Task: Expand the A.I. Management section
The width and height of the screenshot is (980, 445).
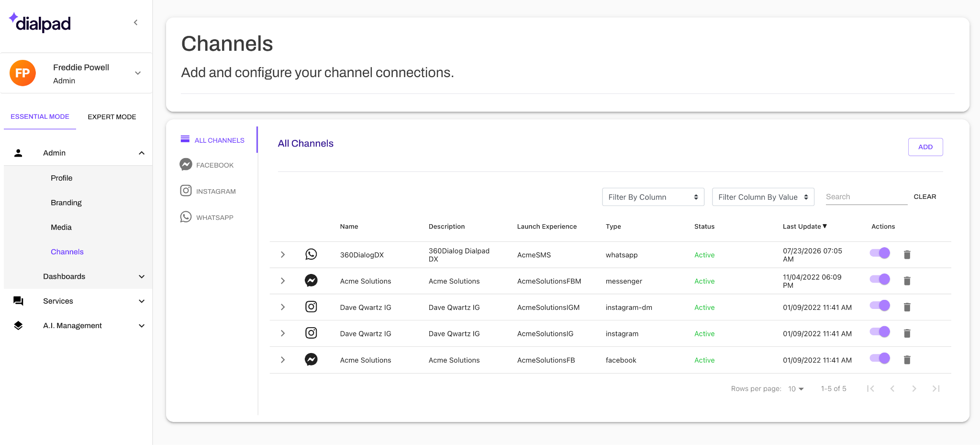Action: (142, 326)
